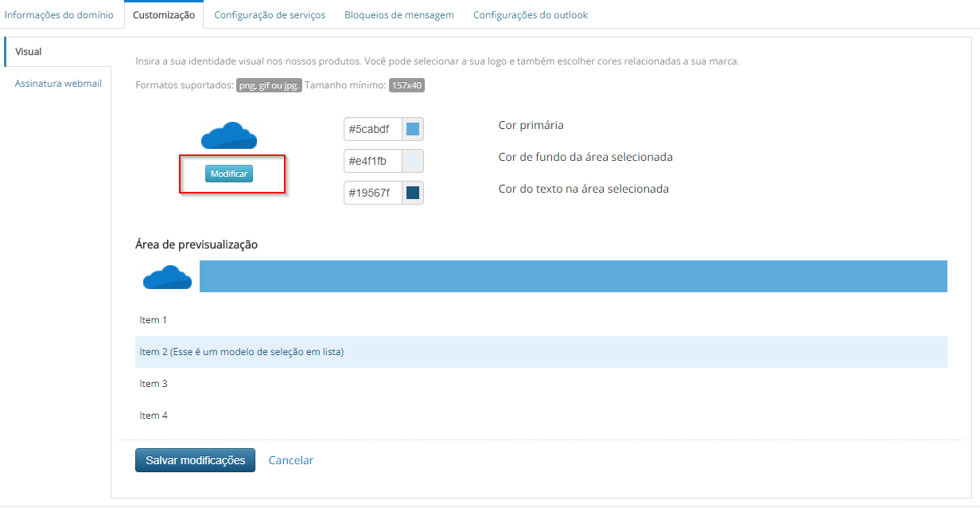Click the #5cabdf hex input field
Screen dimensions: 980x508
pos(373,129)
